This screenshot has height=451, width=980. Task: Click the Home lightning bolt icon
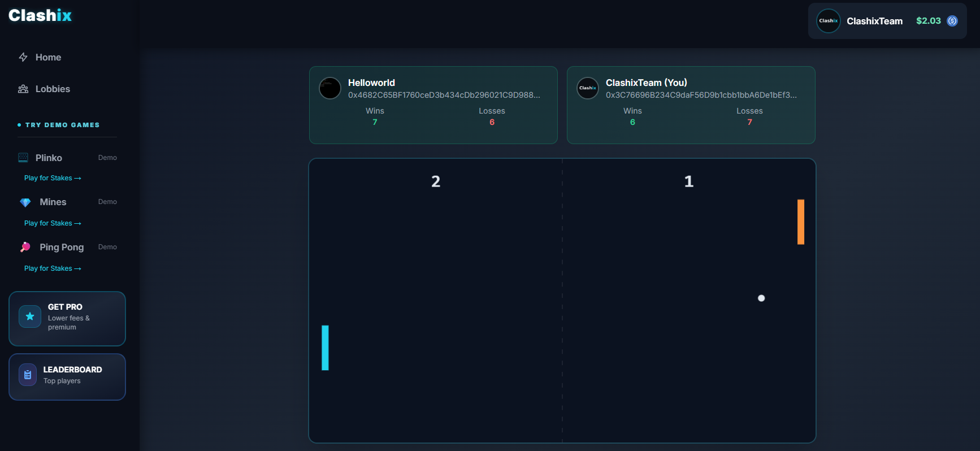coord(23,57)
